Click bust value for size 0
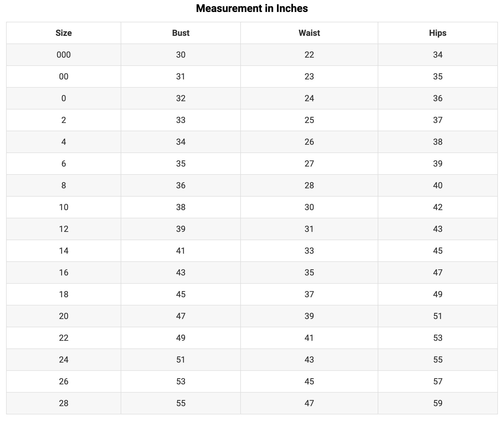The height and width of the screenshot is (425, 504). (x=180, y=98)
